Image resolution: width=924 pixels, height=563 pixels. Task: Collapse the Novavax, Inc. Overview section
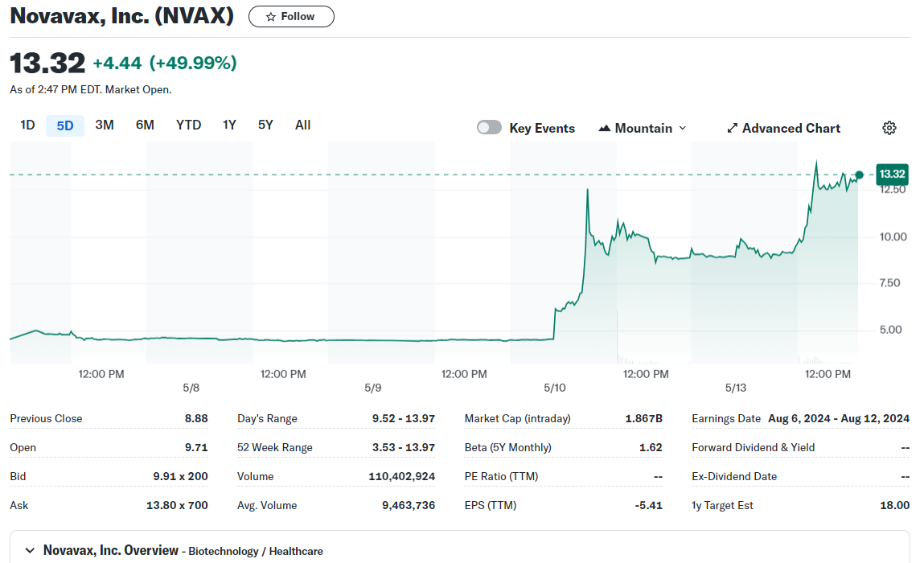click(x=30, y=551)
